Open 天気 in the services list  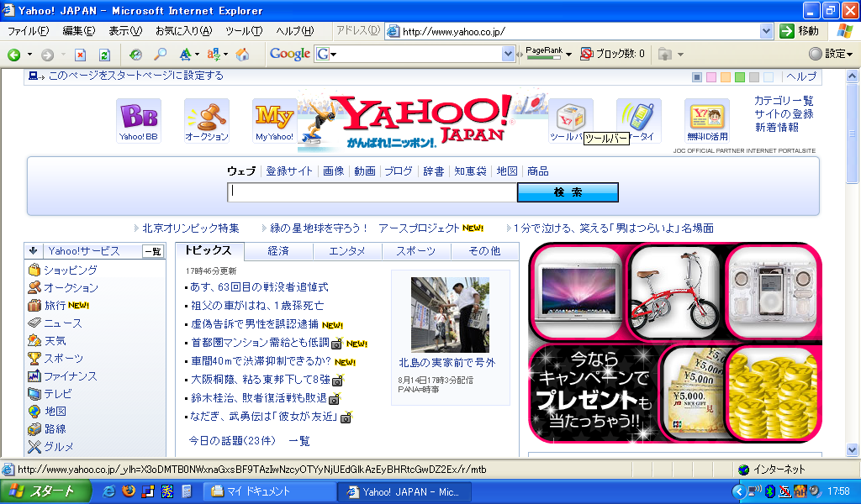pos(55,340)
